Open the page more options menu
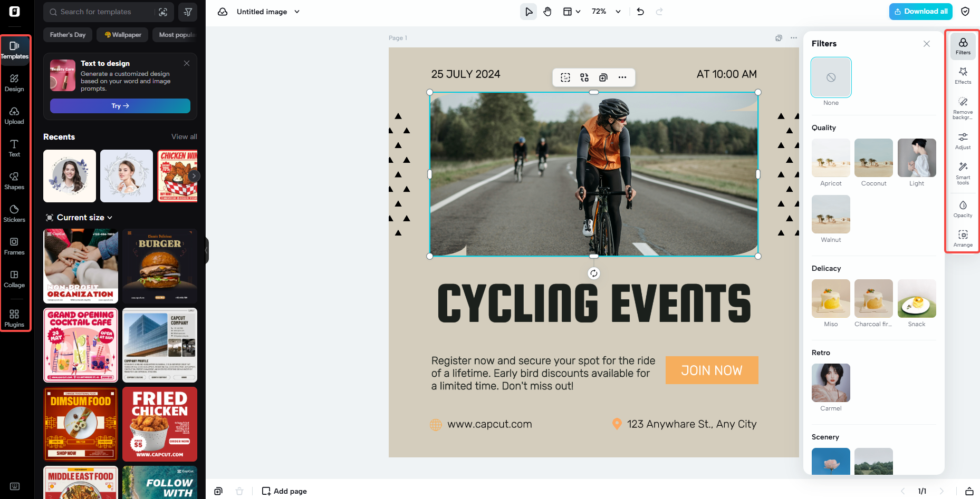Image resolution: width=980 pixels, height=499 pixels. (x=794, y=38)
